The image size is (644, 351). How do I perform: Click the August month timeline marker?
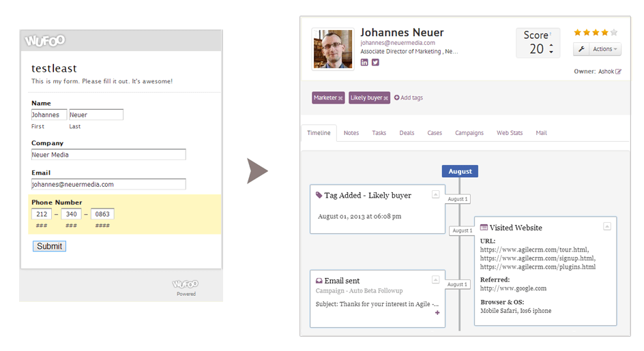(460, 171)
